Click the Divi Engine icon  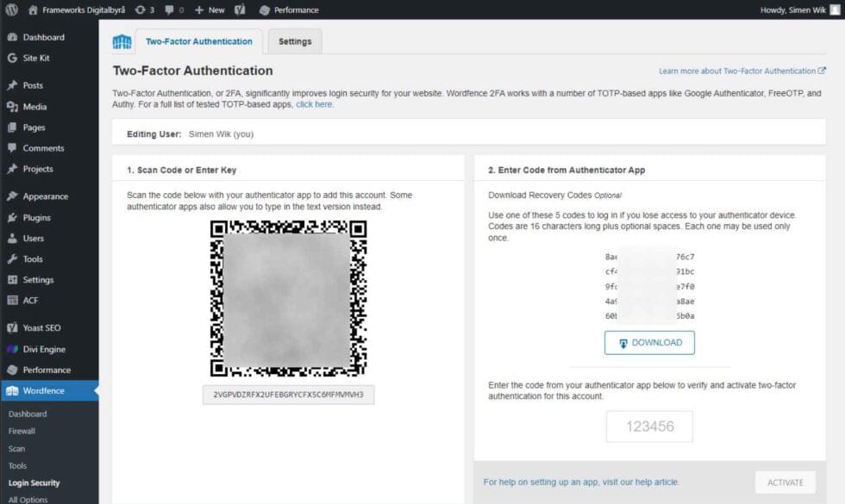click(x=12, y=349)
